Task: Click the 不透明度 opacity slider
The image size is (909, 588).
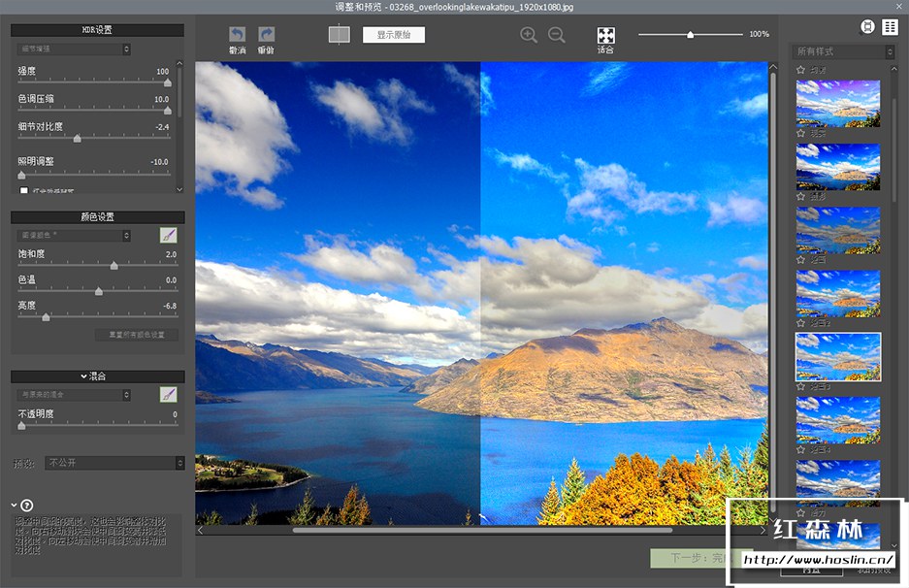Action: tap(97, 425)
